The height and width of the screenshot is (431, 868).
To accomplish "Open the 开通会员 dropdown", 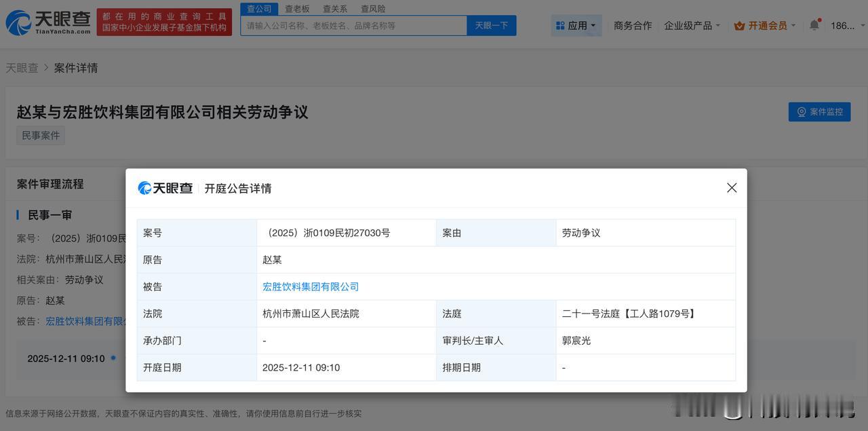I will pos(770,25).
